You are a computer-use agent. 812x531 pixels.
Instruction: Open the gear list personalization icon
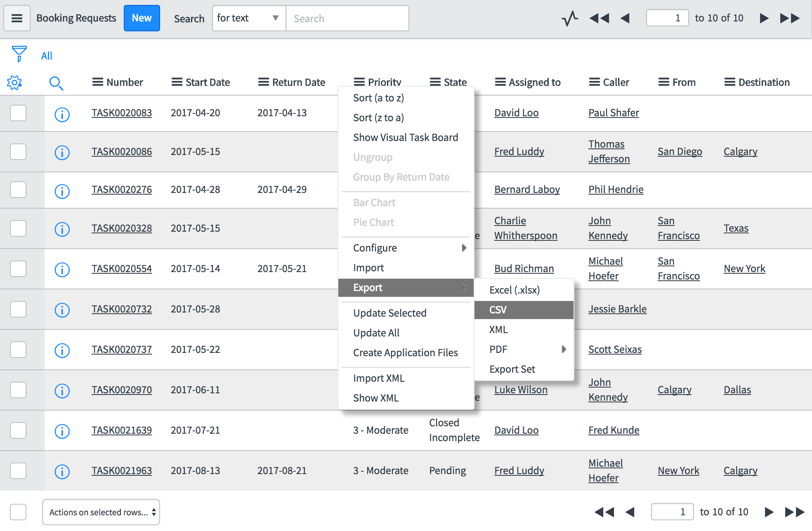point(14,83)
